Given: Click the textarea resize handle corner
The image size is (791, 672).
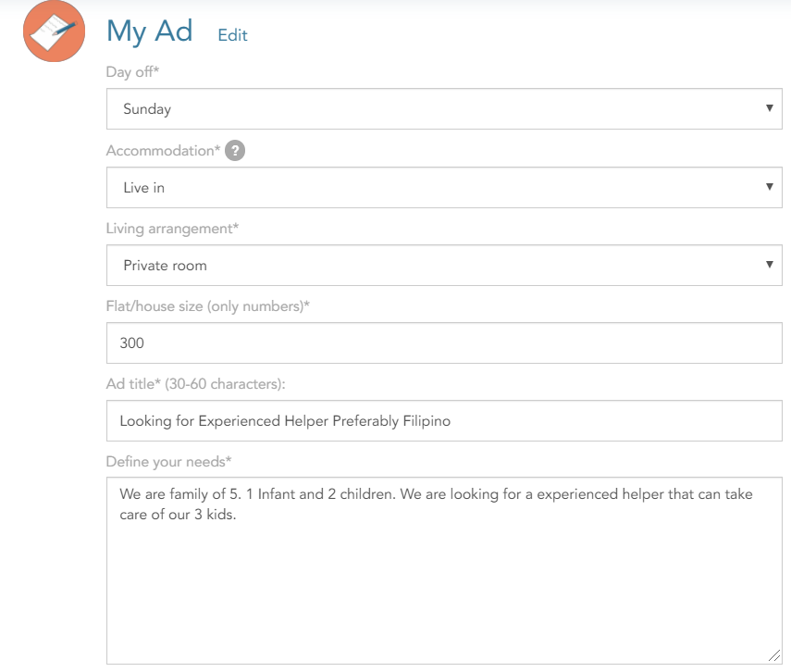Looking at the screenshot, I should tap(774, 656).
